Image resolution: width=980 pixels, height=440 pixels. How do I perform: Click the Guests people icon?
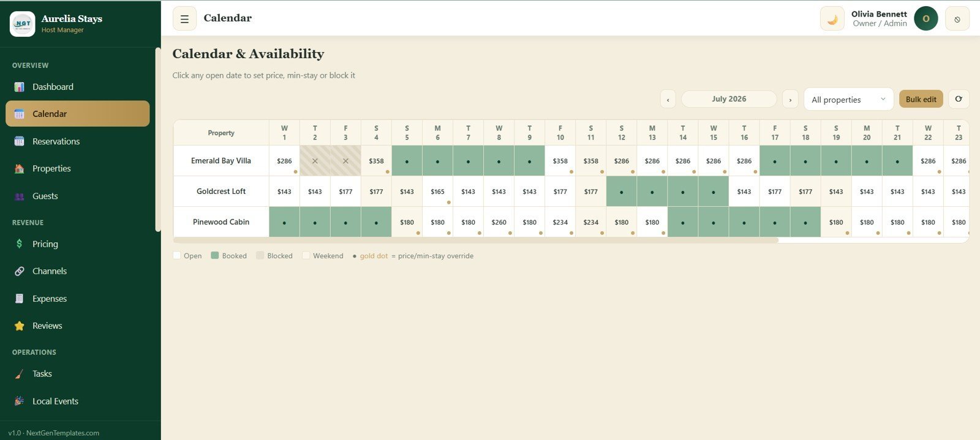[x=20, y=196]
